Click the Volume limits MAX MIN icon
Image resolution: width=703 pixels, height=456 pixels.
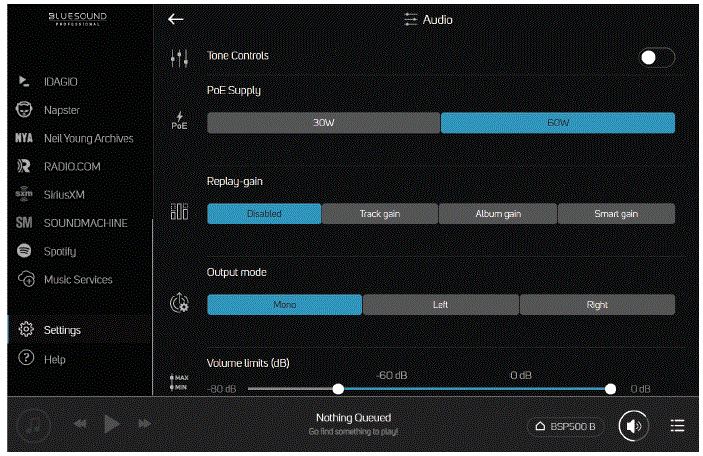(x=179, y=382)
